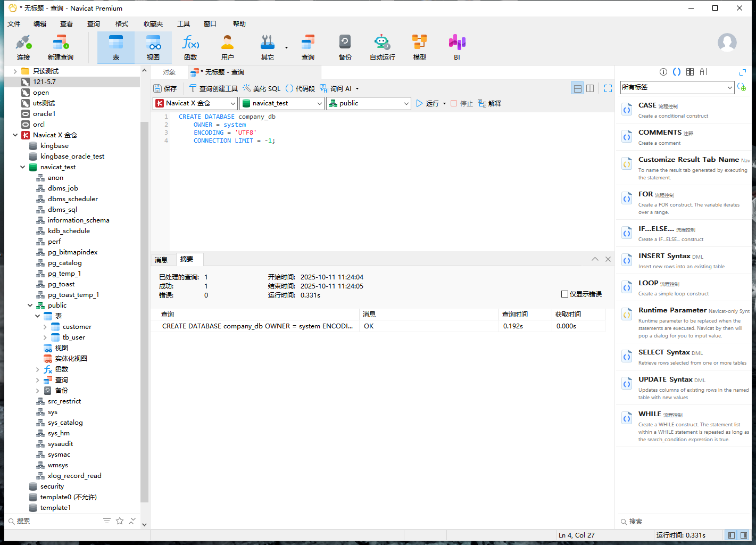
Task: Expand the 只读测试 folder
Action: [15, 71]
